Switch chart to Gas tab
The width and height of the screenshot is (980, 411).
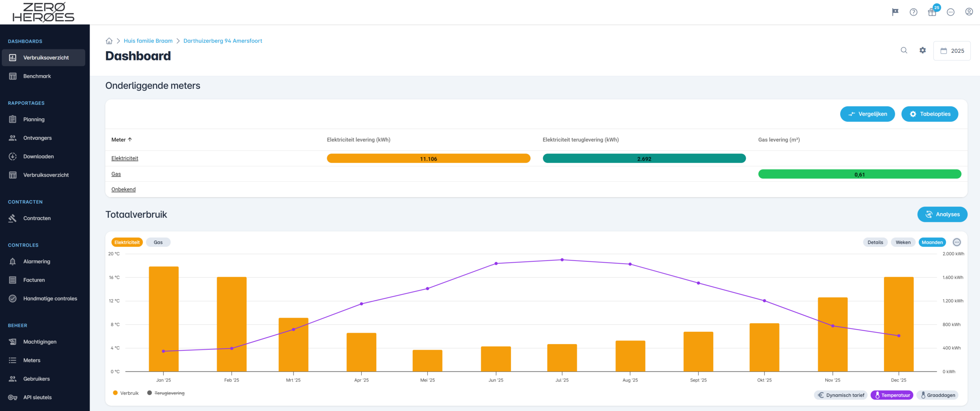(158, 242)
